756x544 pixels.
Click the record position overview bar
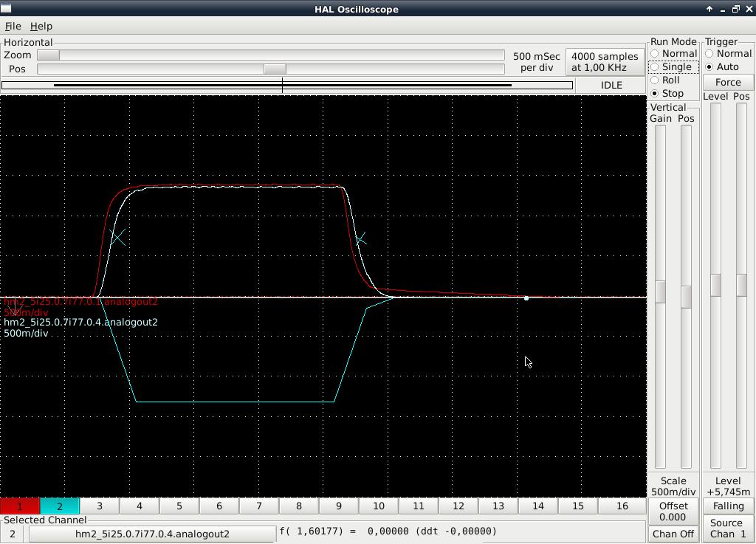coord(287,86)
